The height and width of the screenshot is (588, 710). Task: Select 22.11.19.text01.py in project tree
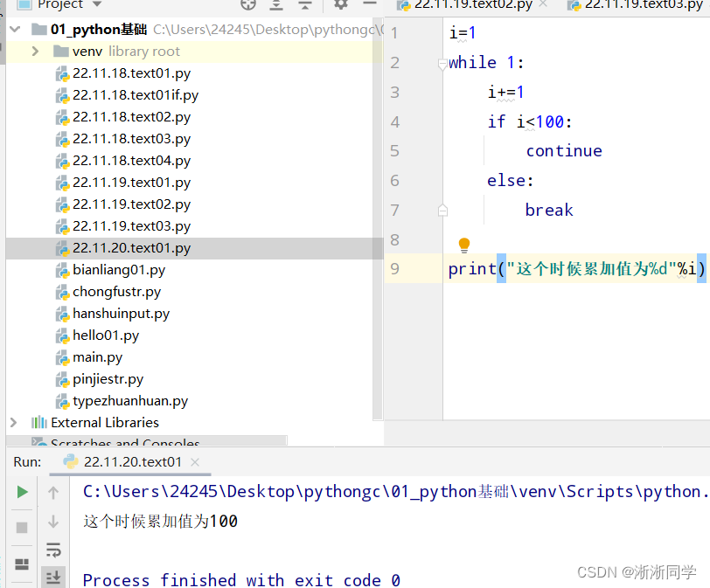click(x=131, y=183)
